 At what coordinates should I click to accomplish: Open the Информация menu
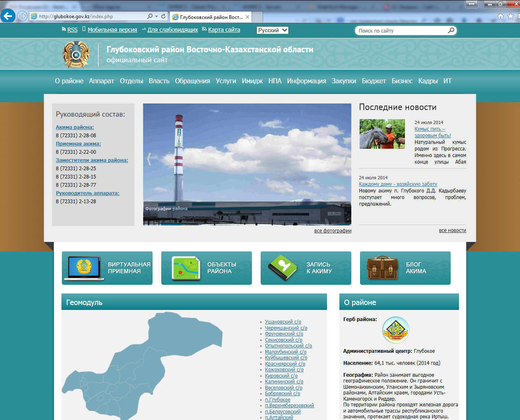[x=307, y=81]
